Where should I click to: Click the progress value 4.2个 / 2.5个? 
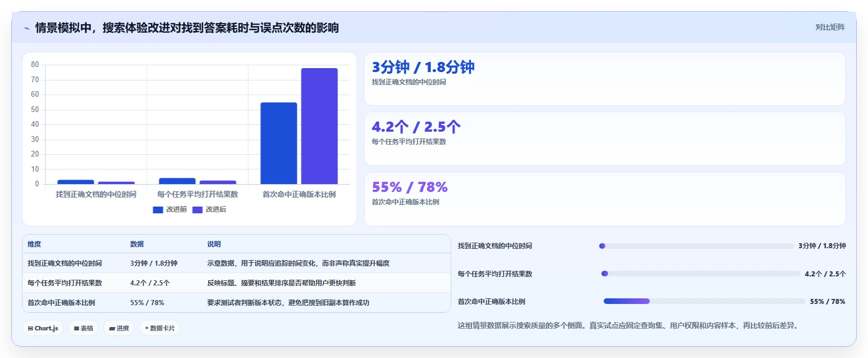pyautogui.click(x=825, y=274)
